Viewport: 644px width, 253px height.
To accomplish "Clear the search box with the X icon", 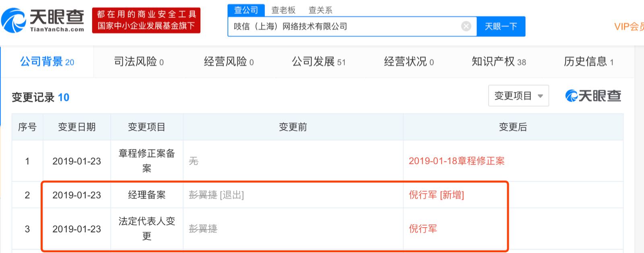I will (466, 27).
